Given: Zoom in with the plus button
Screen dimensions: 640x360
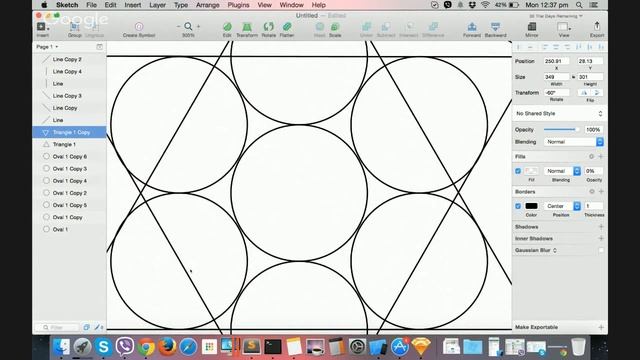Looking at the screenshot, I should point(198,27).
